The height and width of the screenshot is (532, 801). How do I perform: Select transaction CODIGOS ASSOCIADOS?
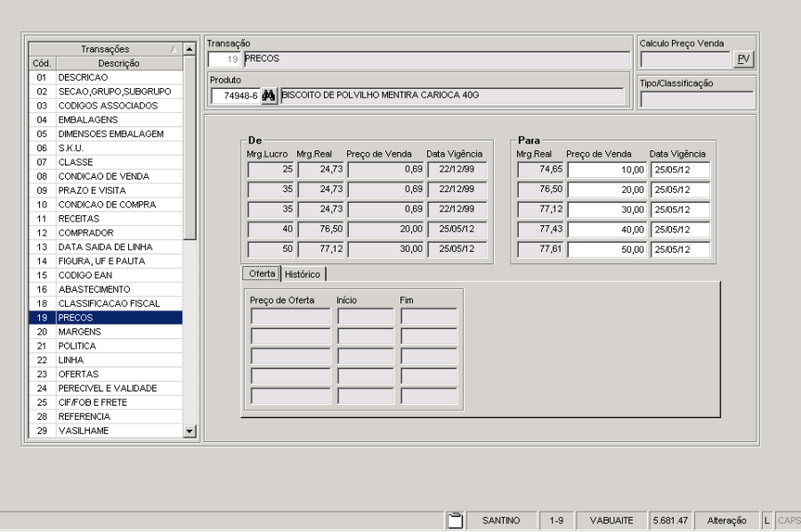pyautogui.click(x=106, y=106)
